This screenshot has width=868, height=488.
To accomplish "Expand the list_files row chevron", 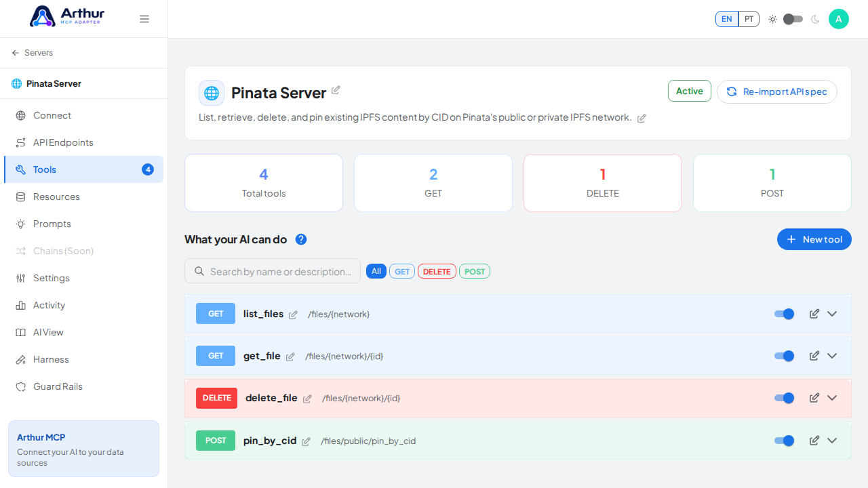I will 832,314.
